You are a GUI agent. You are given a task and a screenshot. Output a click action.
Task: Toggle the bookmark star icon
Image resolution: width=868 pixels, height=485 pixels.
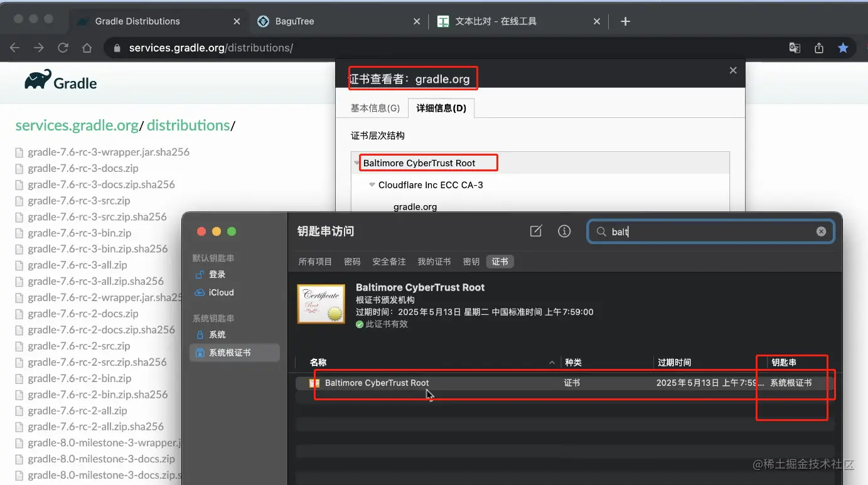click(x=843, y=48)
